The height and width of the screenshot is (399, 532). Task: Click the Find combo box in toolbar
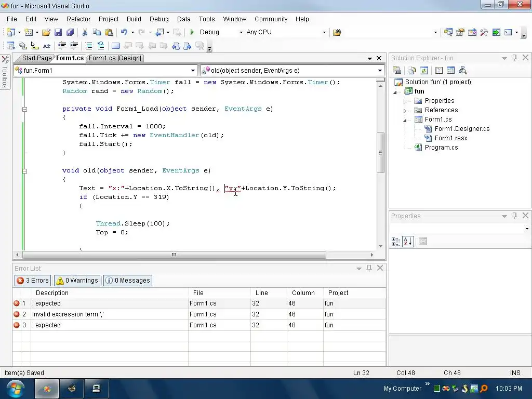pos(391,32)
